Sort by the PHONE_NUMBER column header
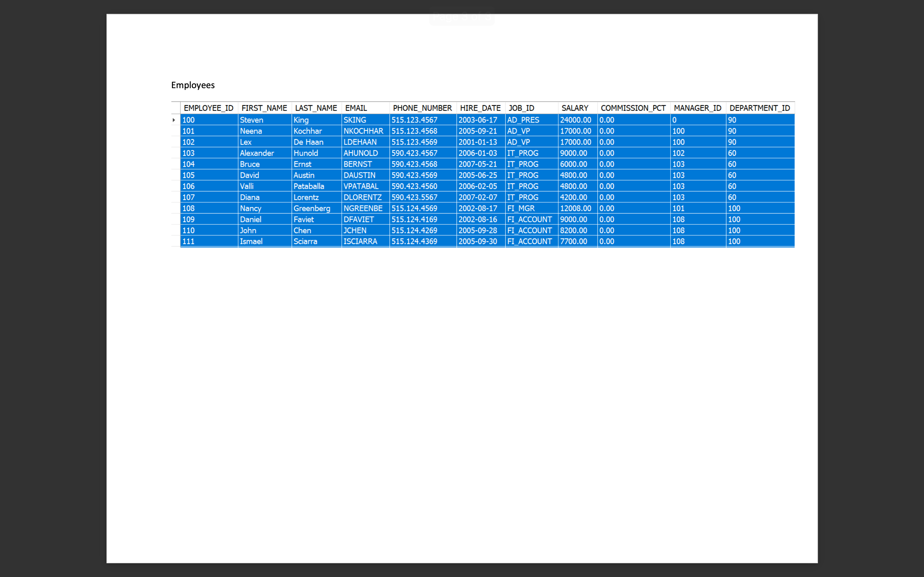 pyautogui.click(x=422, y=108)
